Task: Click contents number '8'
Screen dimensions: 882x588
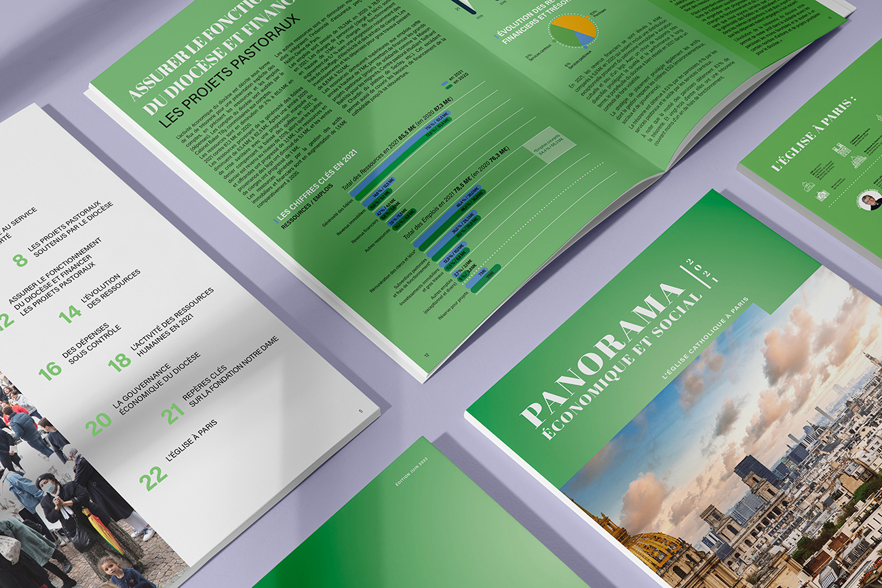Action: 21,260
